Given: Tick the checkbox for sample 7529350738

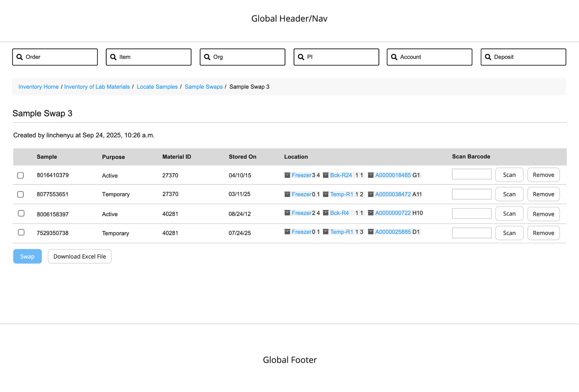Looking at the screenshot, I should click(x=21, y=232).
